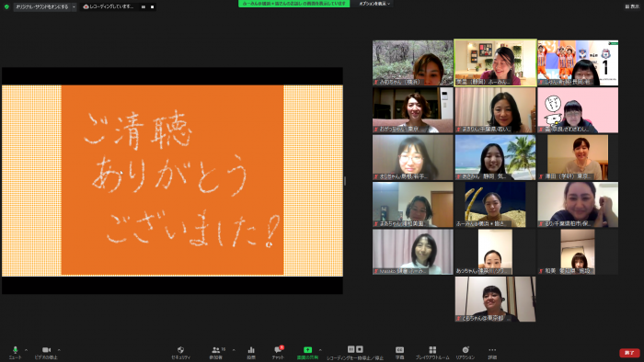The image size is (644, 362).
Task: Click the red End meeting button
Action: pos(629,353)
